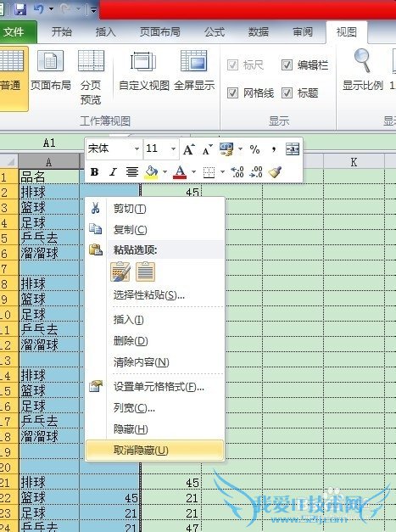Click column K header

pos(354,162)
